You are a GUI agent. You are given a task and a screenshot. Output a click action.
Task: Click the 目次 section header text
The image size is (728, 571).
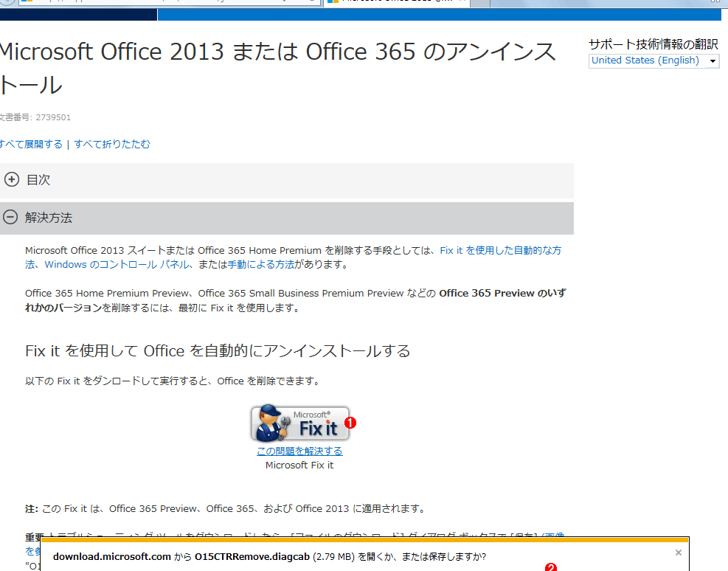coord(38,180)
